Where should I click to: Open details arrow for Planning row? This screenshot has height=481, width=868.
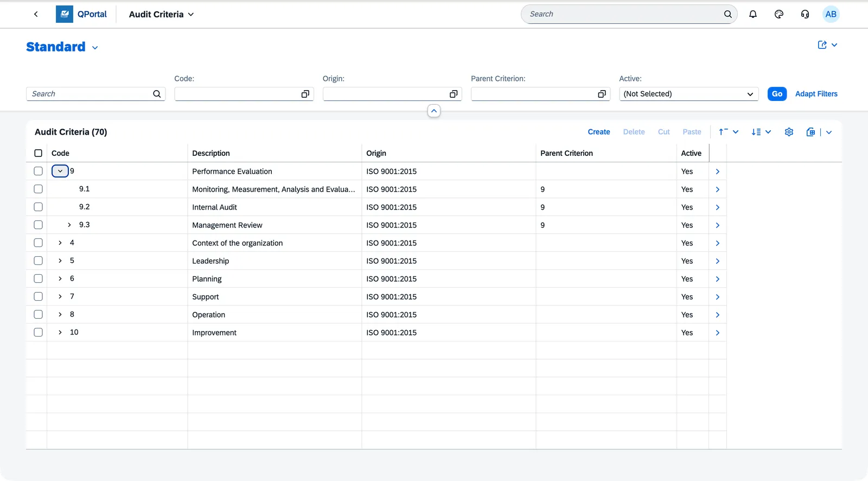click(x=718, y=279)
